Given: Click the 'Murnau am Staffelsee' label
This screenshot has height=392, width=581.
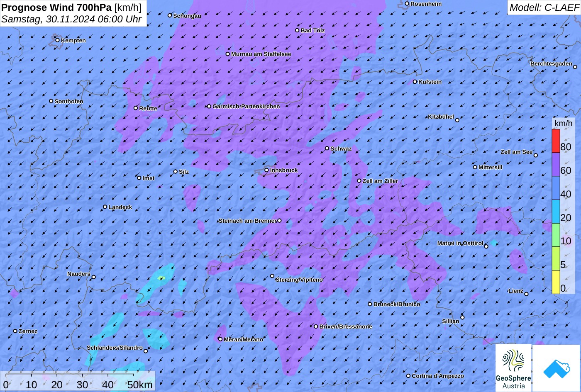Looking at the screenshot, I should [x=261, y=54].
